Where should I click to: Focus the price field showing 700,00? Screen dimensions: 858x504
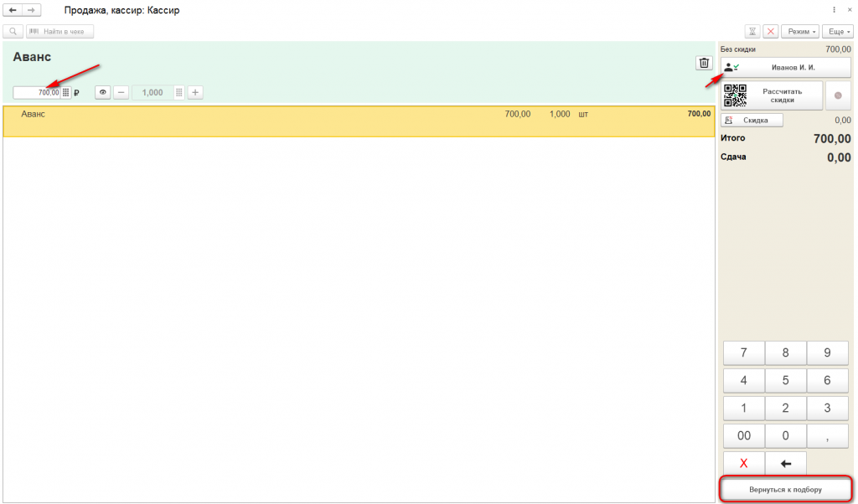[x=37, y=93]
